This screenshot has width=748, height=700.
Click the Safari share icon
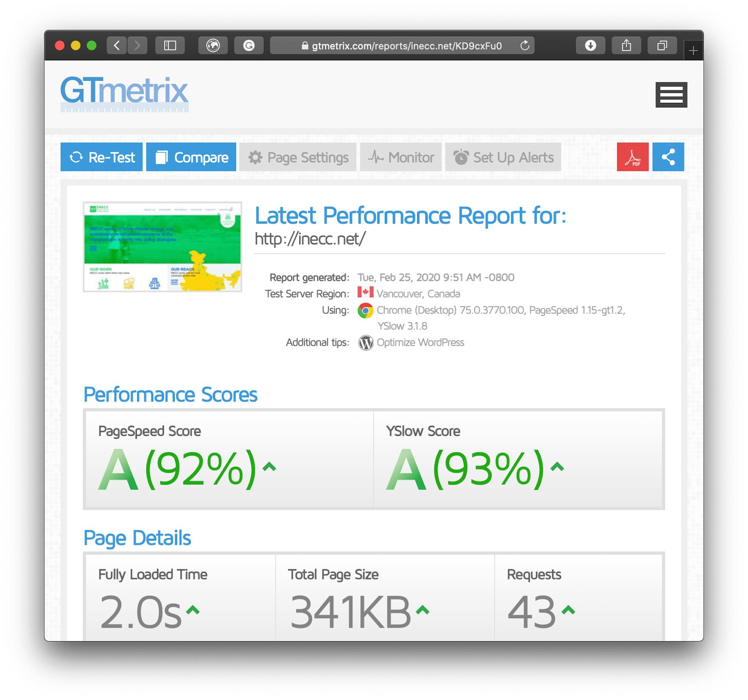click(x=626, y=45)
